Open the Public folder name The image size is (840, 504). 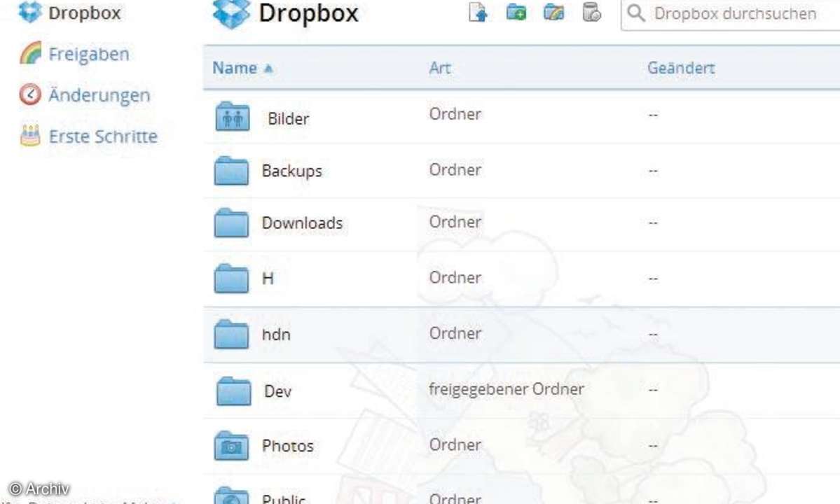284,498
